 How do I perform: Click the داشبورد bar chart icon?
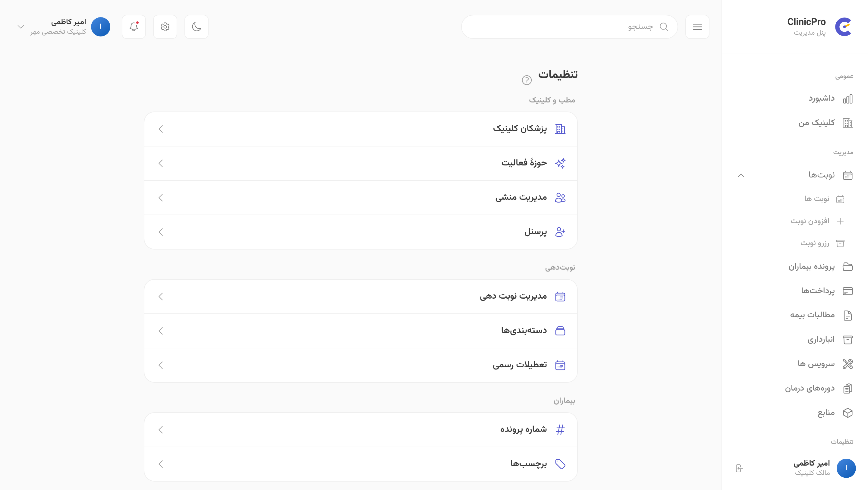pyautogui.click(x=848, y=99)
